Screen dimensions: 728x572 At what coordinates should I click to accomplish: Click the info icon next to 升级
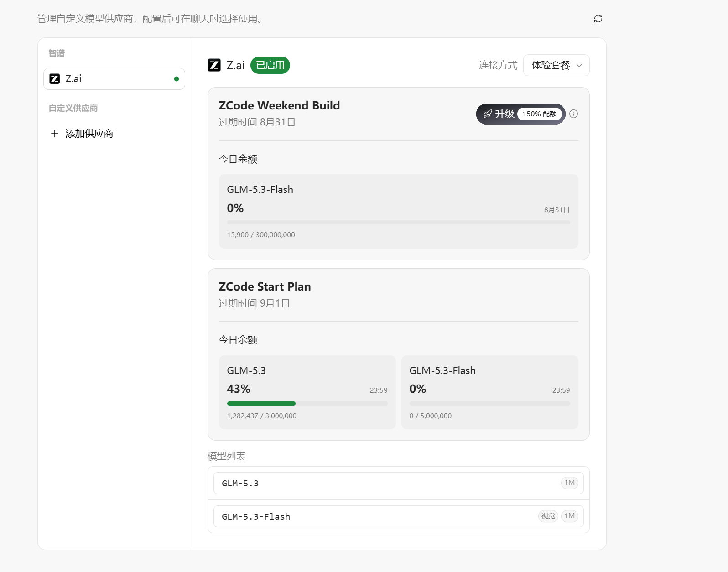(574, 114)
